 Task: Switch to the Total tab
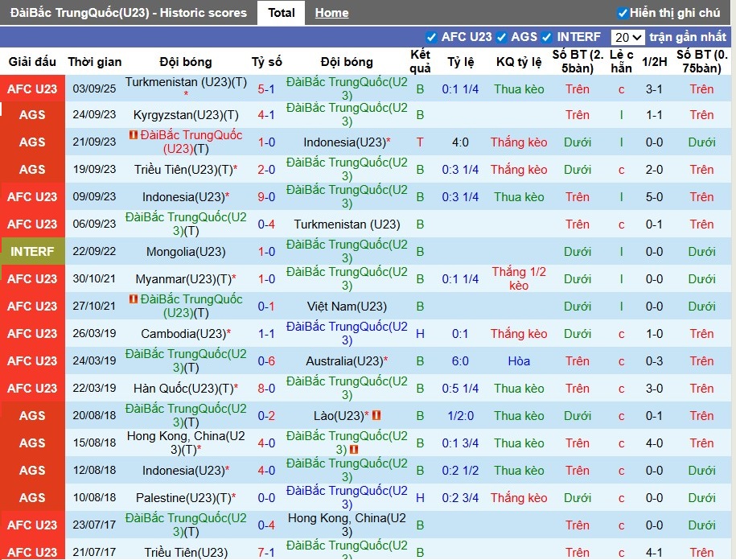(282, 13)
